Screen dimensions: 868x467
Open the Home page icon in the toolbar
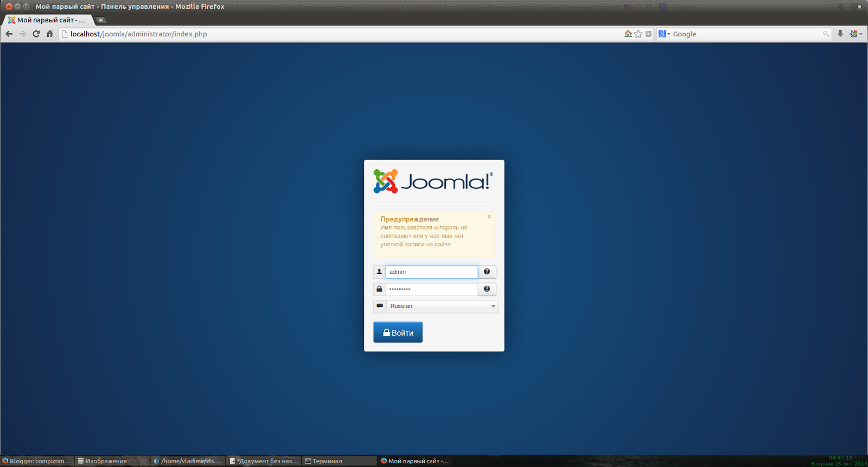50,34
